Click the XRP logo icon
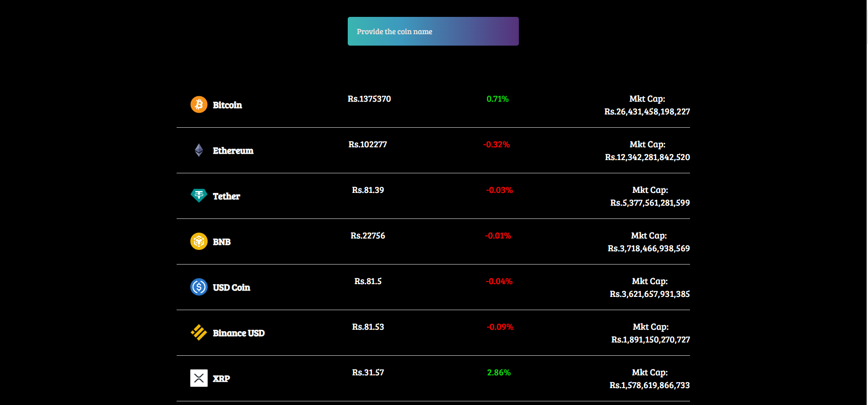Viewport: 868px width, 405px height. click(x=199, y=378)
